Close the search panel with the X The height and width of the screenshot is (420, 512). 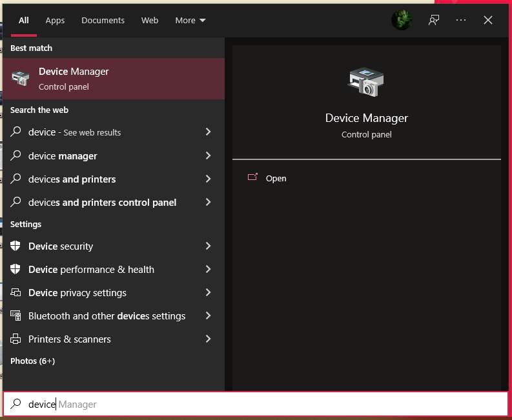click(x=488, y=20)
